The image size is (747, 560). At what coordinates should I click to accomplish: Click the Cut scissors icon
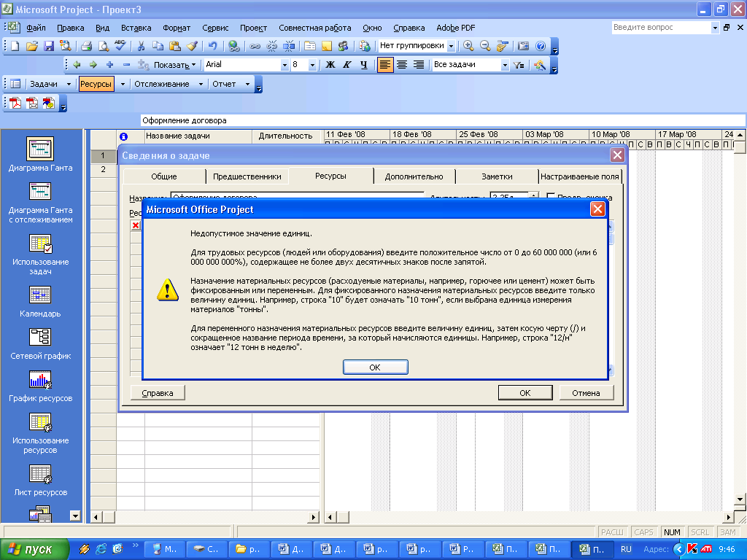[141, 46]
